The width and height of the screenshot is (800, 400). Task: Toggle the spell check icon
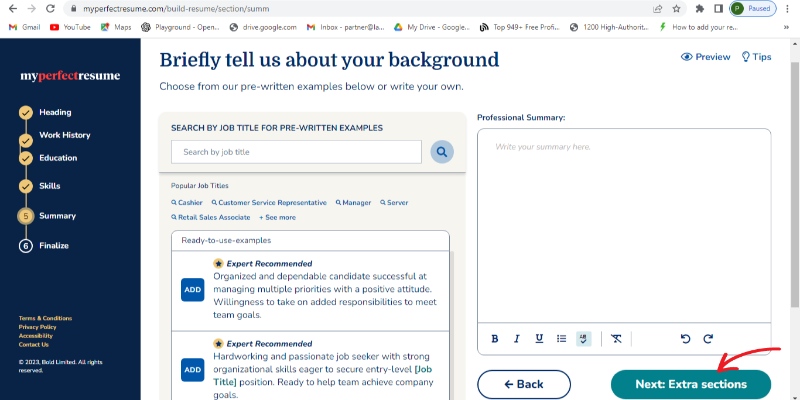pyautogui.click(x=584, y=339)
